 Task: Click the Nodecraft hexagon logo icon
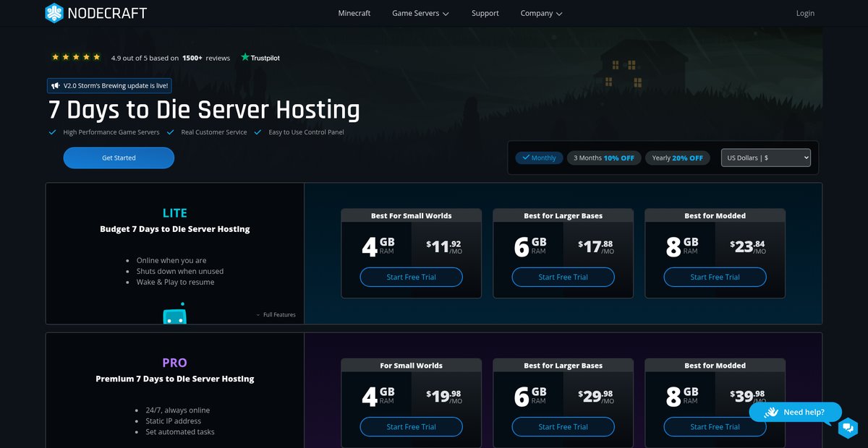click(54, 13)
